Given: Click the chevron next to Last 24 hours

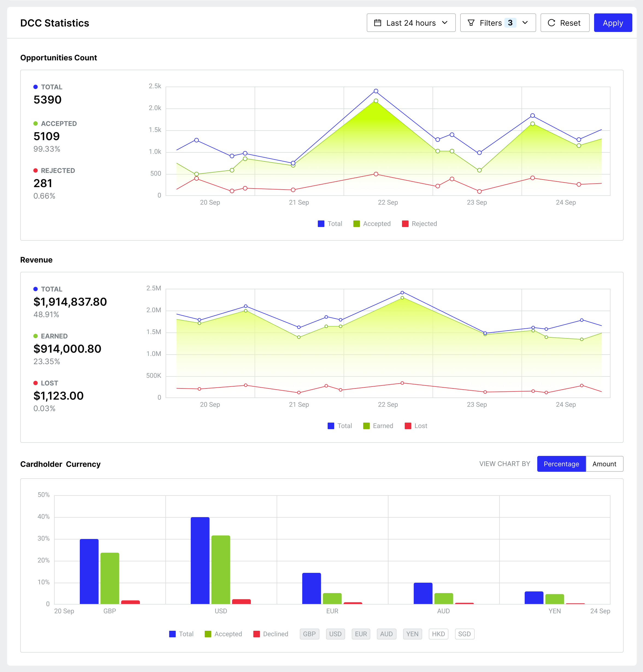Looking at the screenshot, I should 445,23.
